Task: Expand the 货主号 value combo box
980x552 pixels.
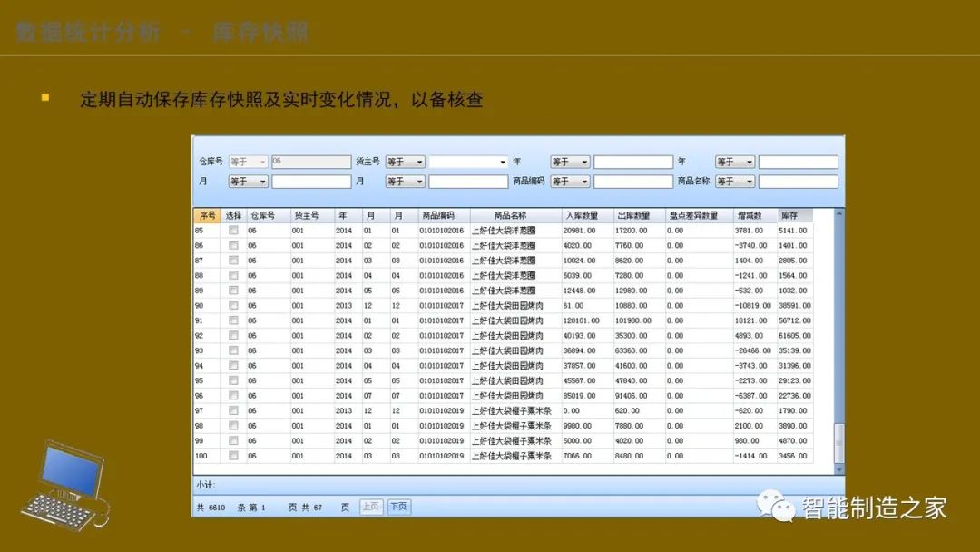Action: (501, 161)
